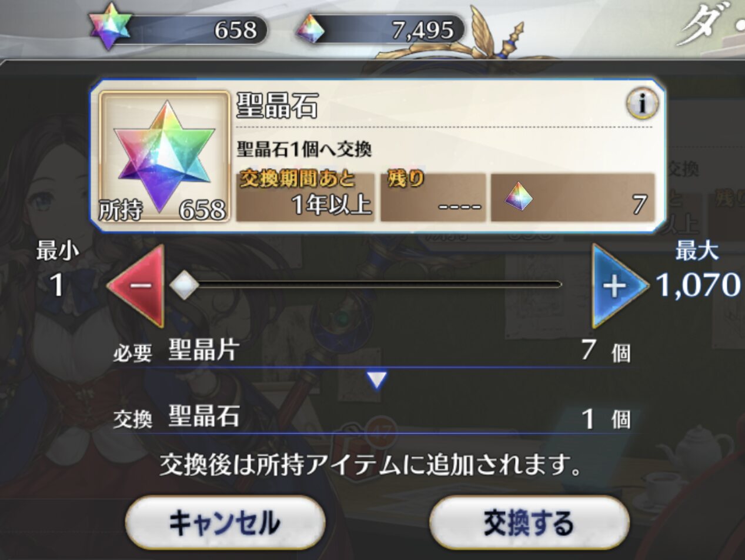Click the large rainbow Saint Quartz star thumbnail
This screenshot has height=560, width=745.
pos(164,156)
